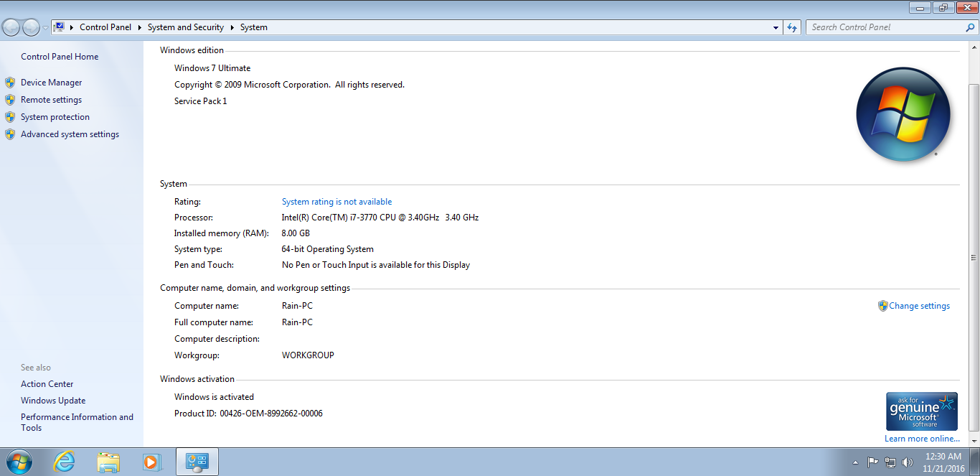Viewport: 980px width, 476px height.
Task: Restore down the System window
Action: coord(942,7)
